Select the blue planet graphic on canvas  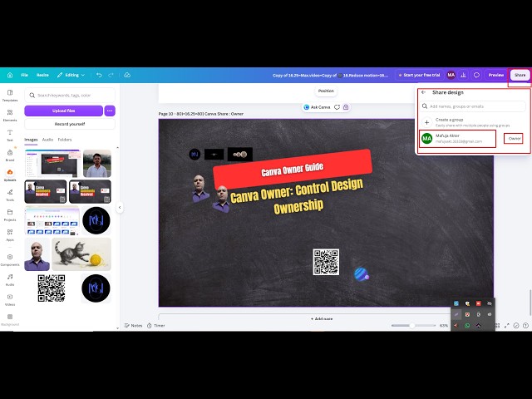362,274
